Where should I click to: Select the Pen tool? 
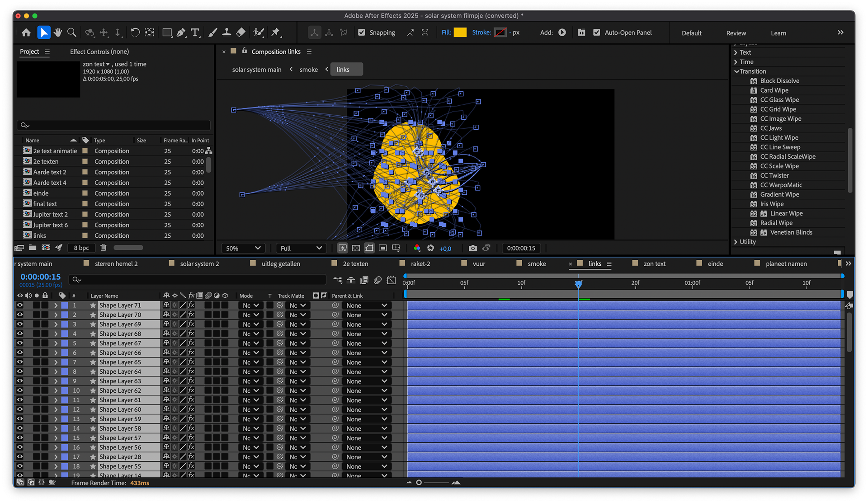[181, 33]
